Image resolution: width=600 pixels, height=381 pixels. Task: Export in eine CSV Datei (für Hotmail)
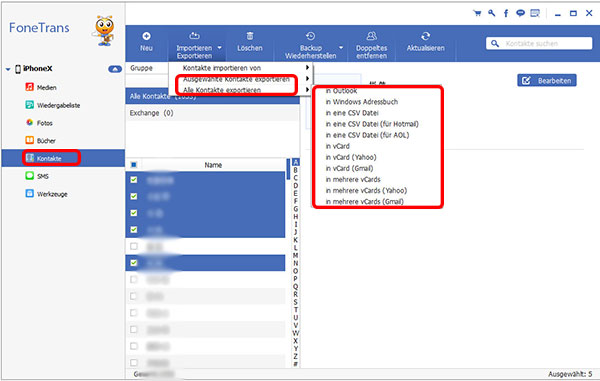point(372,124)
